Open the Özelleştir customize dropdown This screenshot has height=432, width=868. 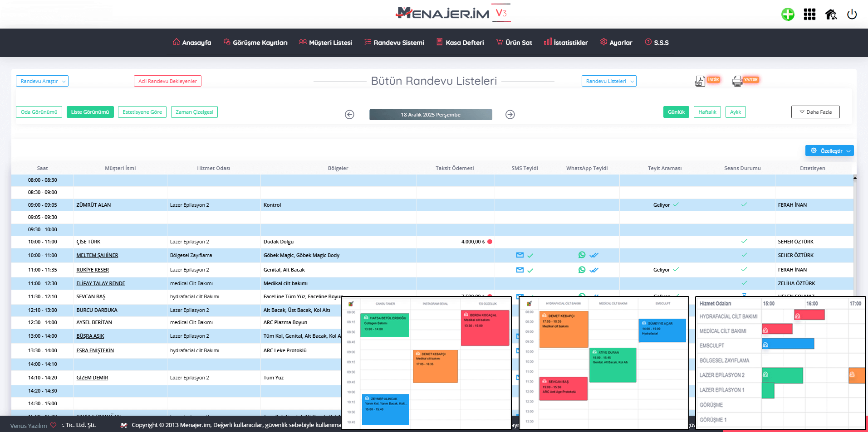829,151
